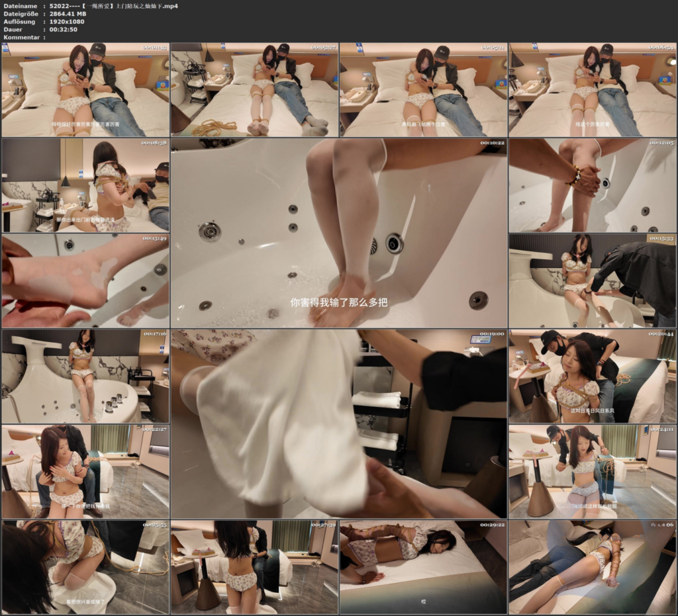Open the large towel frame at 00:19:00
The height and width of the screenshot is (616, 678).
(339, 424)
